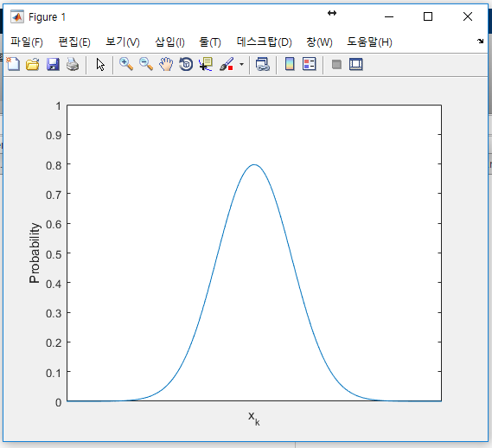Insert a colorbar using the toolbar icon
The width and height of the screenshot is (492, 448).
pyautogui.click(x=290, y=64)
